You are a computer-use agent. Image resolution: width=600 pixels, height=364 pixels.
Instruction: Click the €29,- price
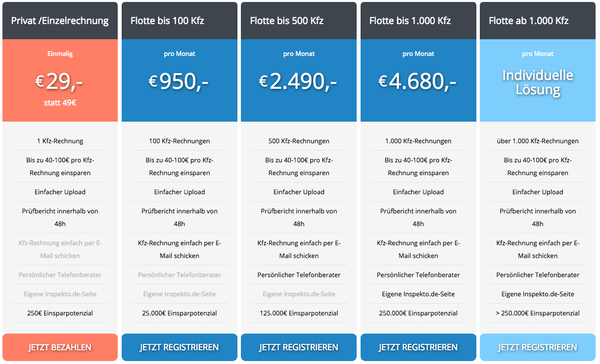coord(60,81)
